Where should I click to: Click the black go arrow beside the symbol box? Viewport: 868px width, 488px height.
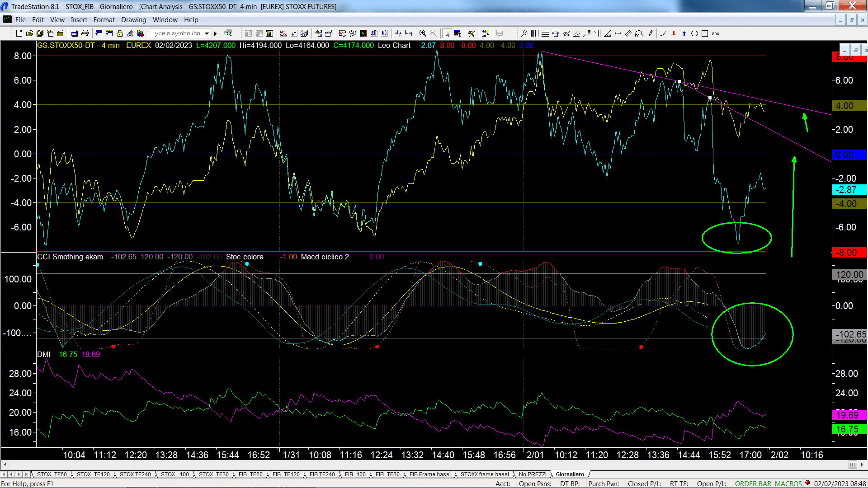click(x=216, y=33)
